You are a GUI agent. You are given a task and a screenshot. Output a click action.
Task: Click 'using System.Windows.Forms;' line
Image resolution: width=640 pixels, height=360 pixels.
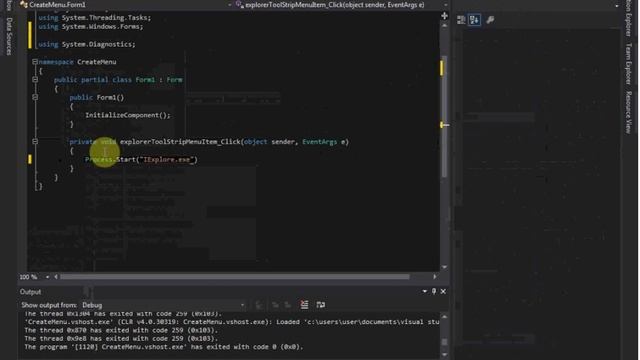[x=91, y=27]
